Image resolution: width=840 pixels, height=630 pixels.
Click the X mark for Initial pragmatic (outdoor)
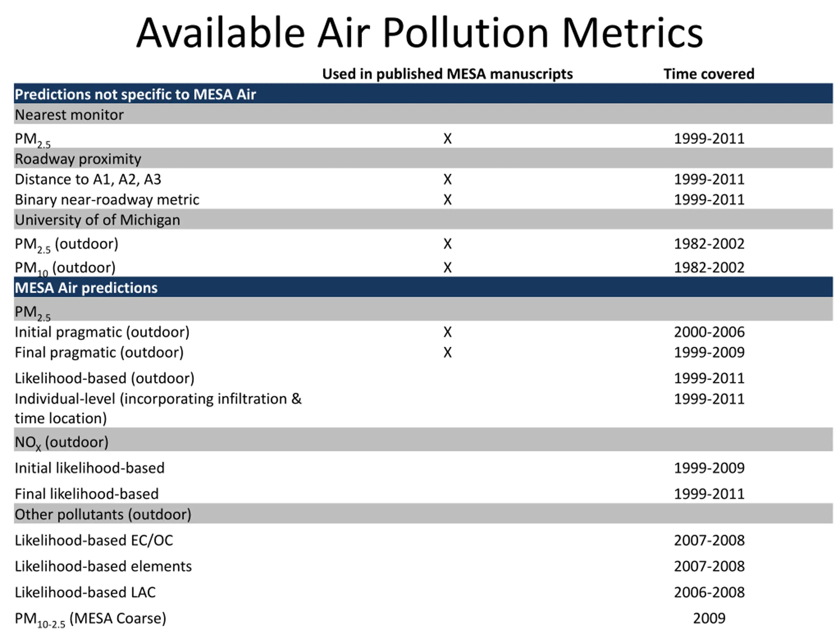[448, 332]
